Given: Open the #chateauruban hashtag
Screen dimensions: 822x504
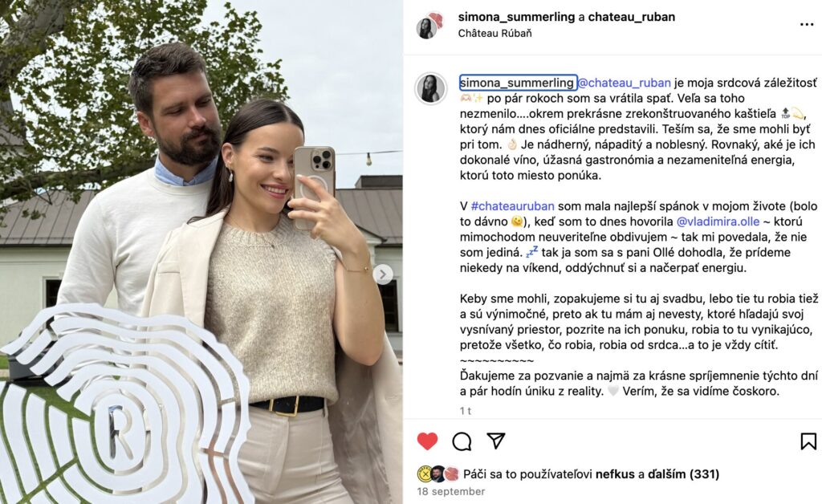Looking at the screenshot, I should point(512,206).
